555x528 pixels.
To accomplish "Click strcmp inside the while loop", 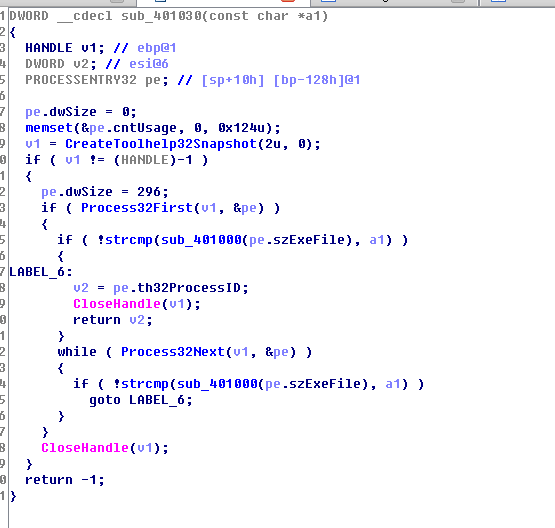I will click(x=145, y=384).
